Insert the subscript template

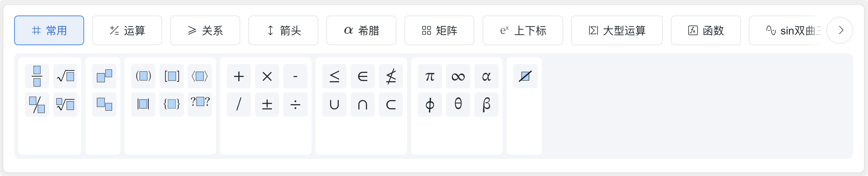[104, 105]
